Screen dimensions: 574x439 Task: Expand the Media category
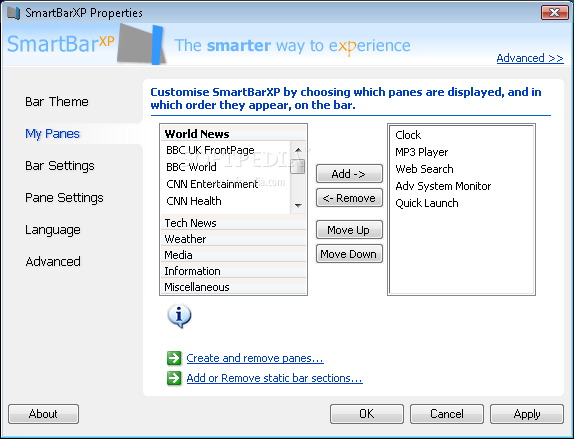[x=234, y=255]
